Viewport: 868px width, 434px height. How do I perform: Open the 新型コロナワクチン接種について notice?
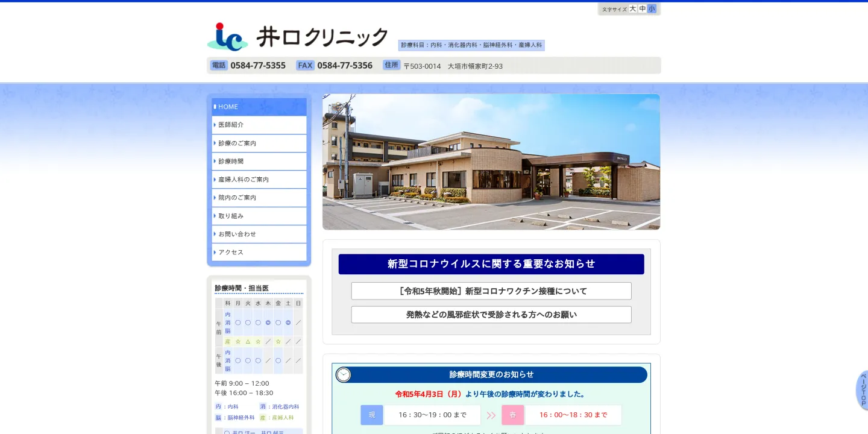491,291
